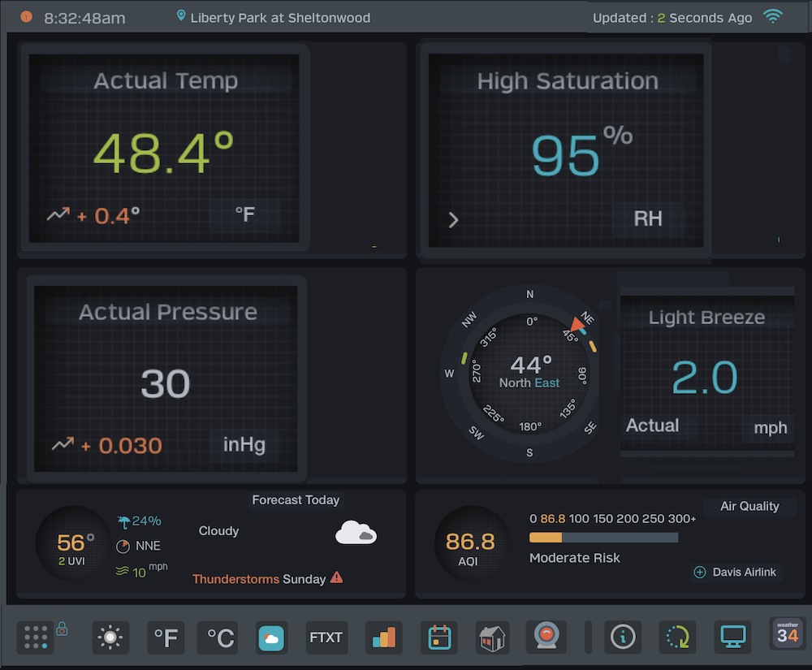Click the 'Actual Pressure' heading
This screenshot has width=812, height=670.
168,312
